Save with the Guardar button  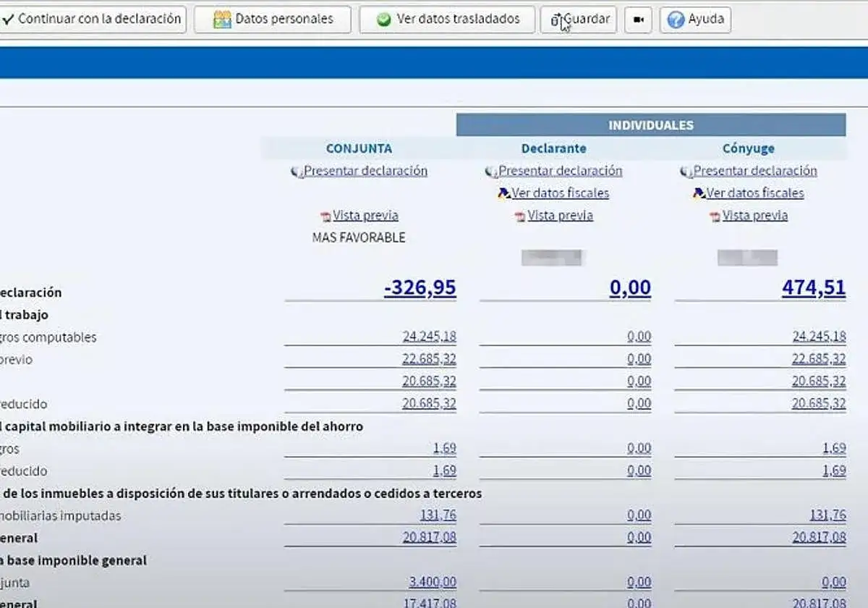click(579, 20)
